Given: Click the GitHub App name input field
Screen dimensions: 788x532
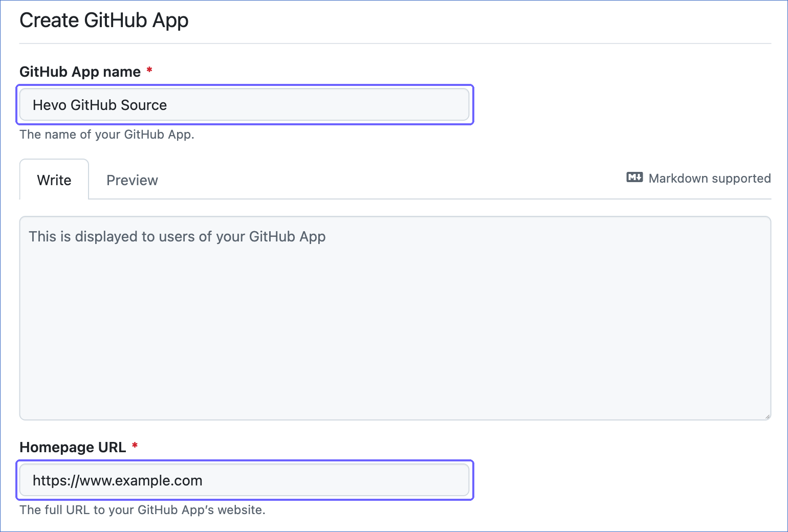Looking at the screenshot, I should pyautogui.click(x=245, y=105).
